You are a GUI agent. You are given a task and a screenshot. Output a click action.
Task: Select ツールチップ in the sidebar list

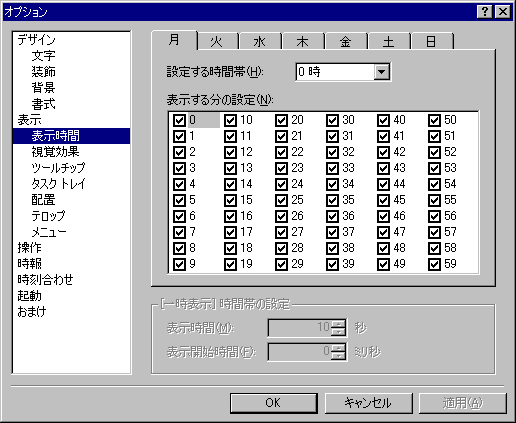pyautogui.click(x=58, y=168)
